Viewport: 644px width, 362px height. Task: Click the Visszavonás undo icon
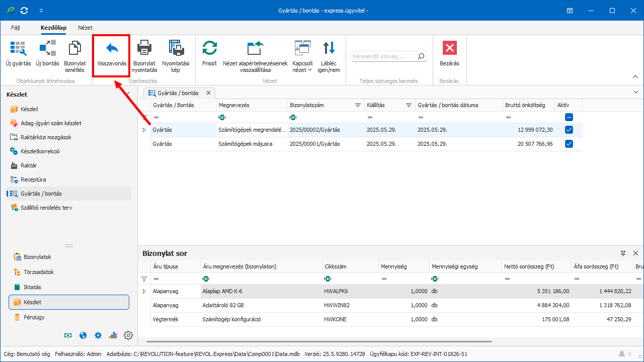coord(112,48)
